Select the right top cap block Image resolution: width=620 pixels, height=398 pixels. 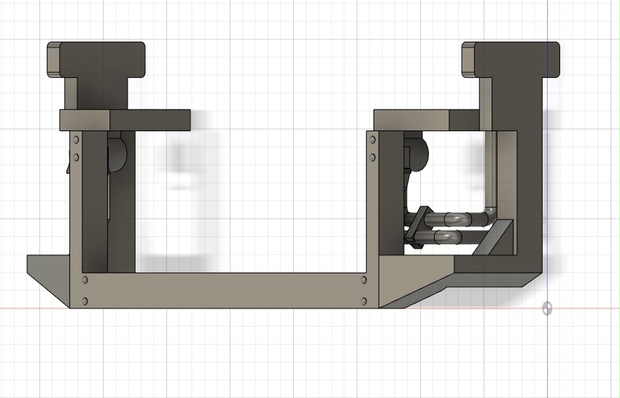pyautogui.click(x=510, y=59)
